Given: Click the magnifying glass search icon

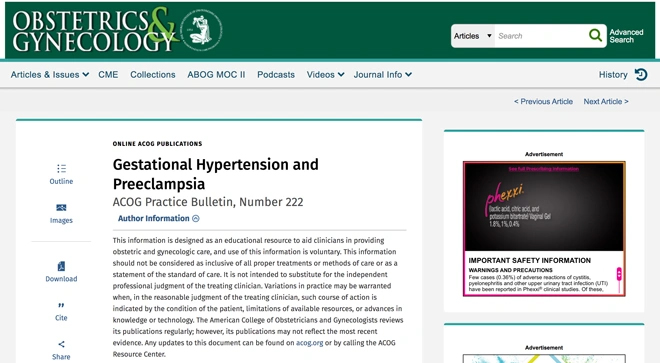Looking at the screenshot, I should coord(595,35).
